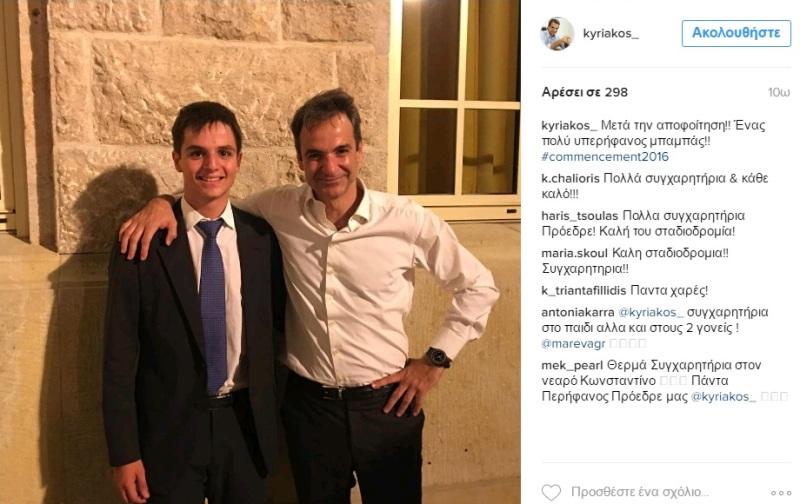The height and width of the screenshot is (504, 800).
Task: Open the mek_pearl commenter profile
Action: 572,365
